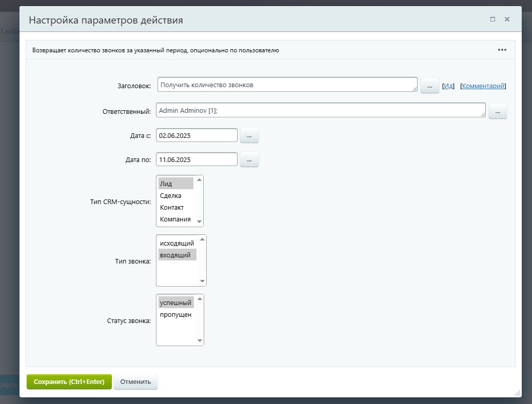Image resolution: width=532 pixels, height=404 pixels.
Task: Click ellipsis button next to Ответственный field
Action: (x=497, y=111)
